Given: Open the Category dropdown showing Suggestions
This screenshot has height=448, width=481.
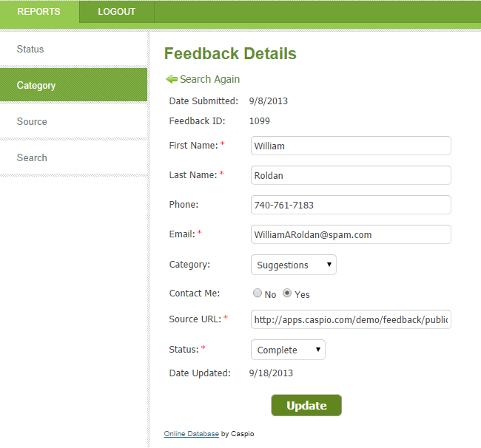Looking at the screenshot, I should [294, 265].
